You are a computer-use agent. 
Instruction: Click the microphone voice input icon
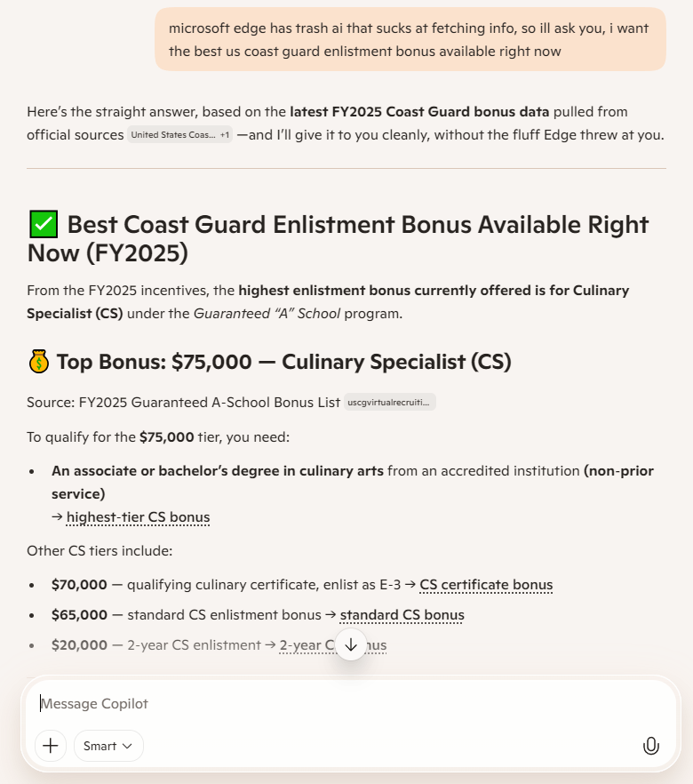(651, 746)
